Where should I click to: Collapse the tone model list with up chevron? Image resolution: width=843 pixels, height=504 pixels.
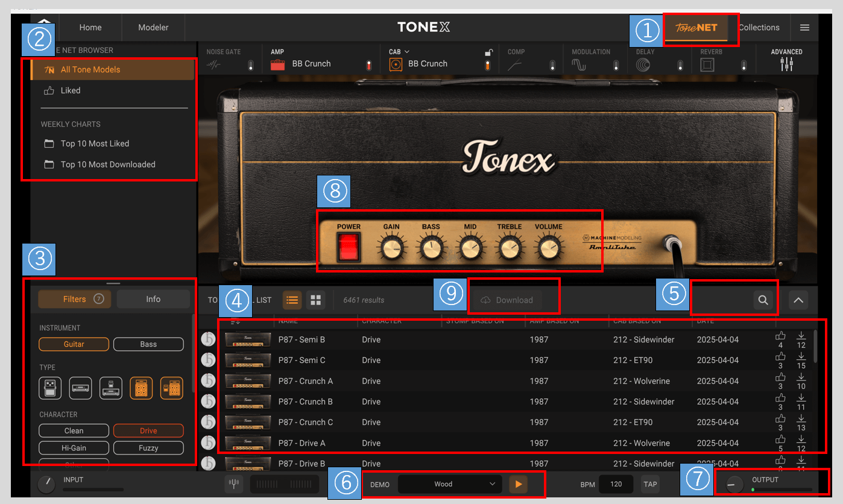click(x=798, y=300)
